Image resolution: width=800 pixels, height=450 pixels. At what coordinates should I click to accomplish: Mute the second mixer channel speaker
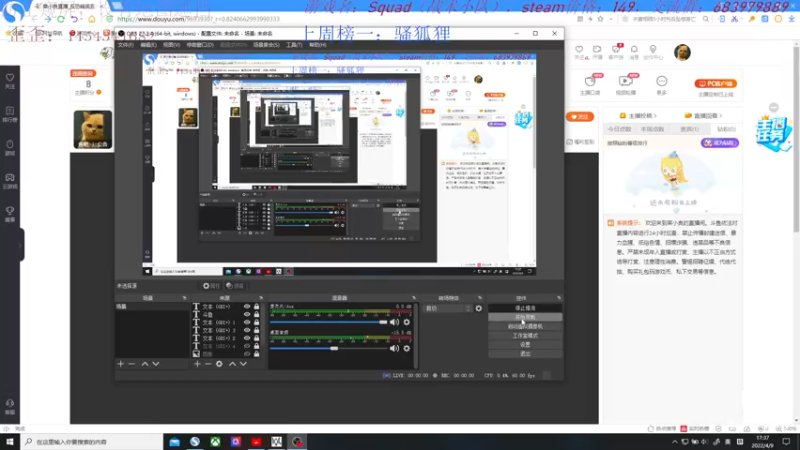(394, 348)
